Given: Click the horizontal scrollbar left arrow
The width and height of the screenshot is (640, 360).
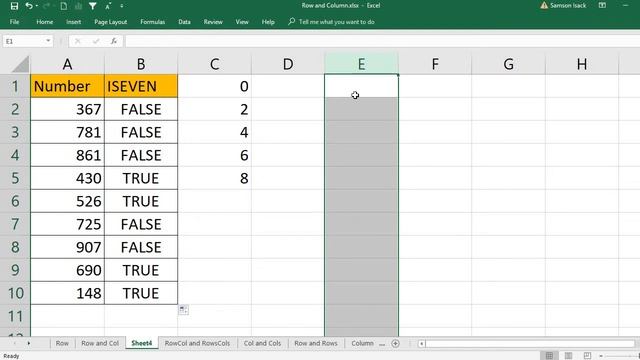Looking at the screenshot, I should pyautogui.click(x=422, y=344).
